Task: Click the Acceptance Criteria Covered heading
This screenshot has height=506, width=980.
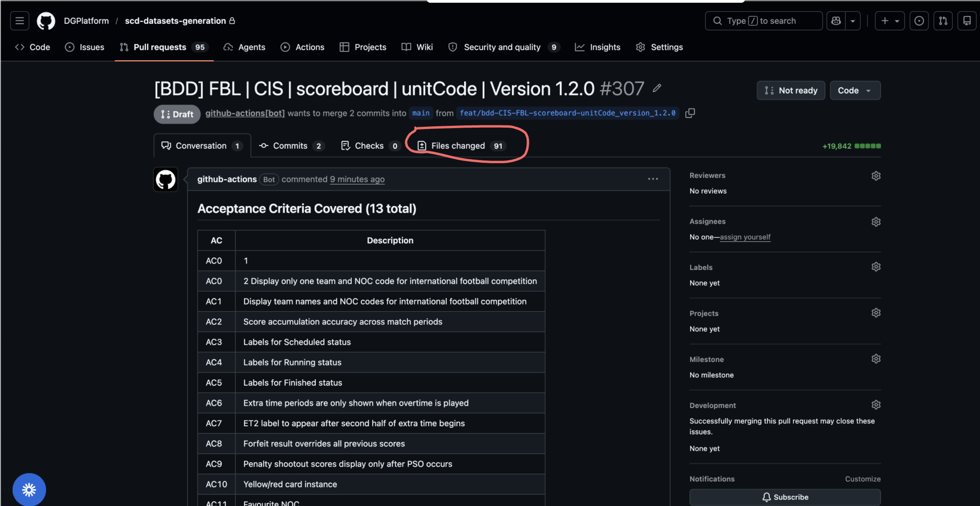Action: 307,209
